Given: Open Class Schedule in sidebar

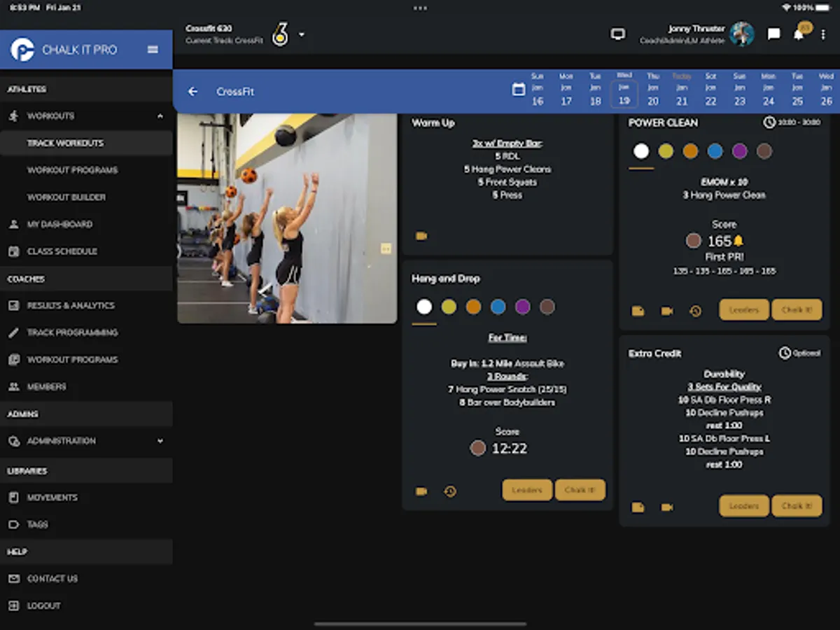Looking at the screenshot, I should [62, 251].
